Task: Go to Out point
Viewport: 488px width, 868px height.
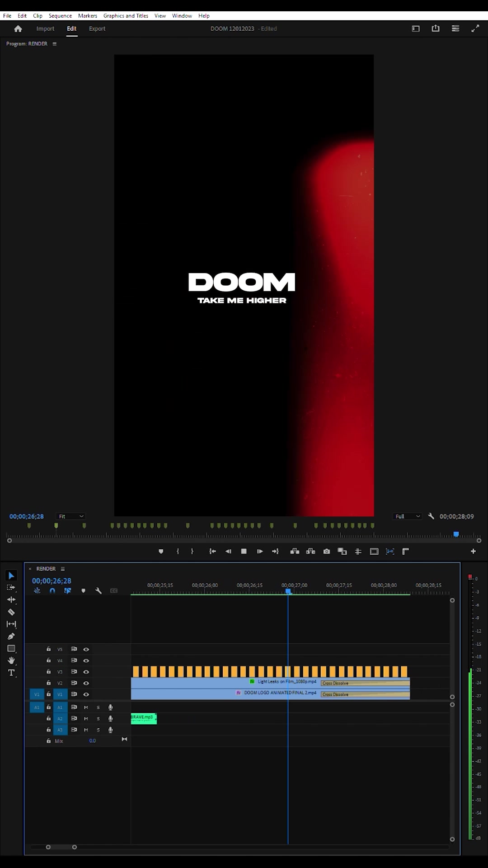Action: 275,552
